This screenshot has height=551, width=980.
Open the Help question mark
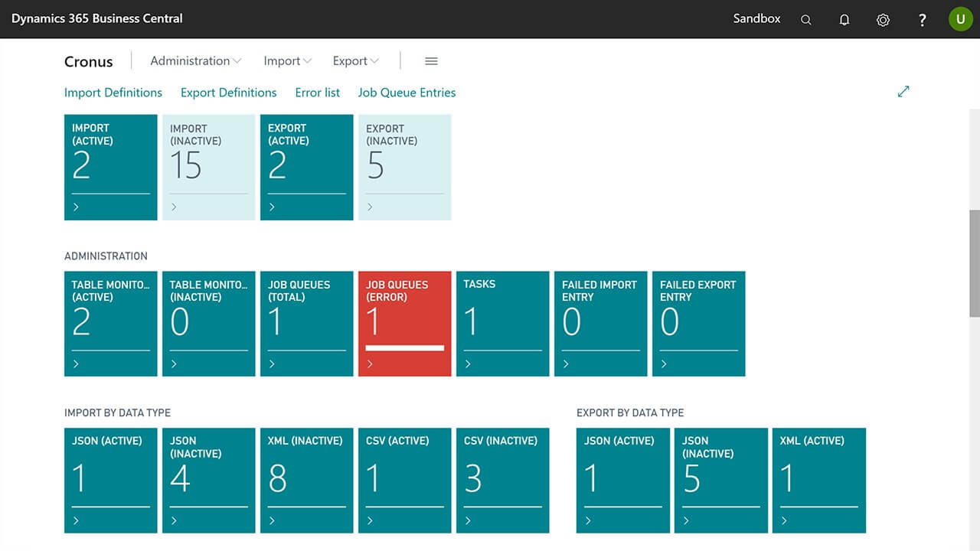pyautogui.click(x=923, y=20)
